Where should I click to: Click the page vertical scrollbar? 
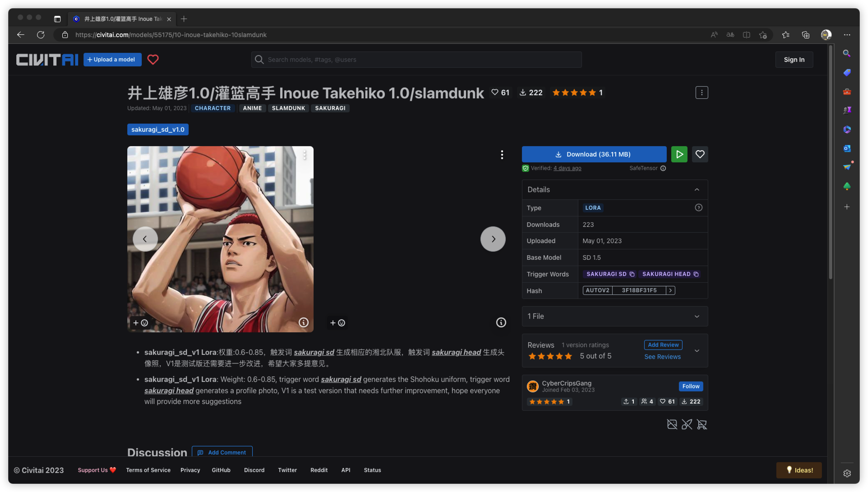coord(831,162)
